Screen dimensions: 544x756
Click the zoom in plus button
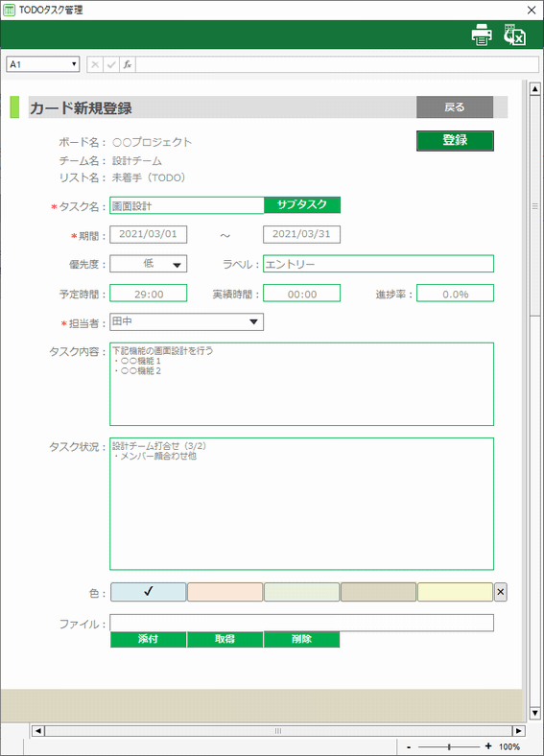(x=488, y=746)
